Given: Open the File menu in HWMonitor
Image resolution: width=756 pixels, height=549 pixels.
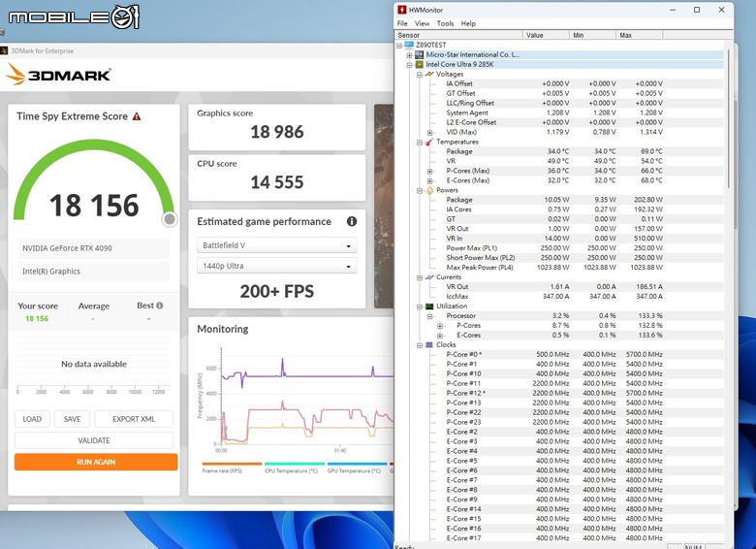Looking at the screenshot, I should point(402,23).
